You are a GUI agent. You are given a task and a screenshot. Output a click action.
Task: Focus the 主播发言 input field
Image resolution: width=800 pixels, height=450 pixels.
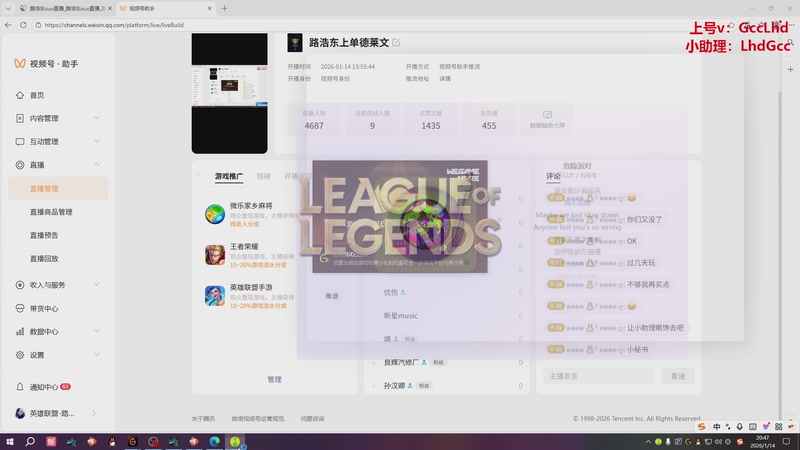(598, 376)
